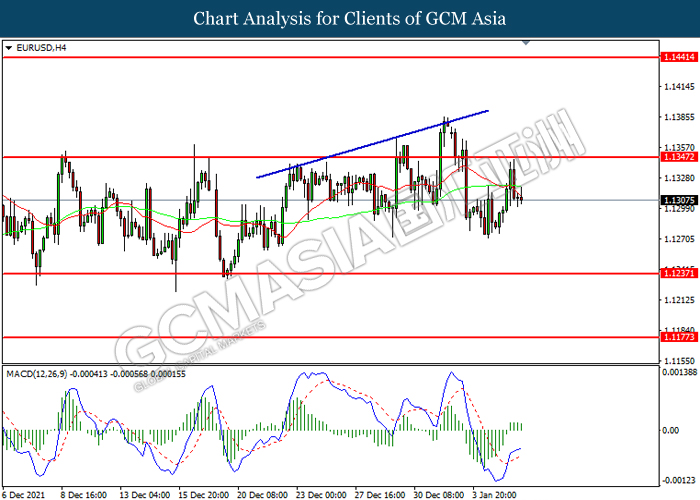Select the 1.11773 support price label

(x=679, y=337)
